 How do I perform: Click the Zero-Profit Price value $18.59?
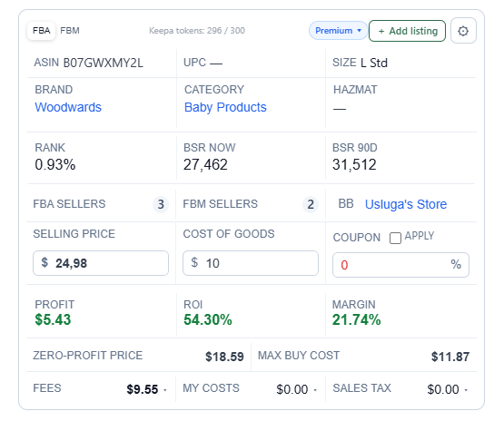tap(224, 357)
